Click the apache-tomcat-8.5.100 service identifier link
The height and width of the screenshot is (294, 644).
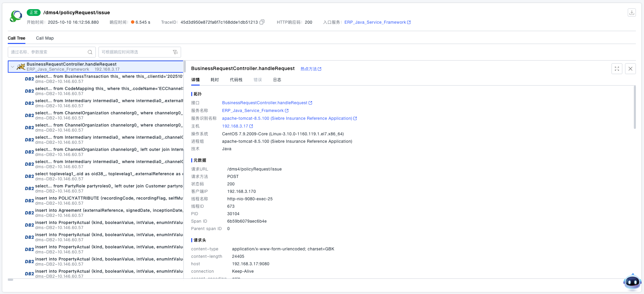point(287,118)
